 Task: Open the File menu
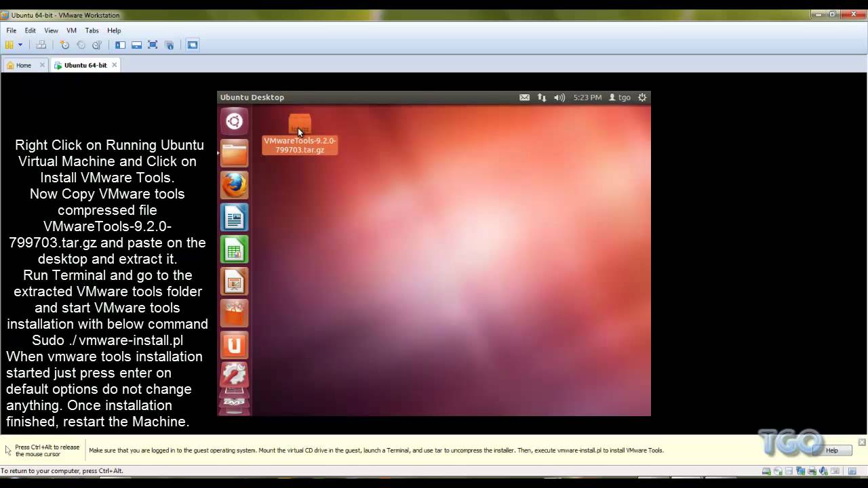click(12, 30)
